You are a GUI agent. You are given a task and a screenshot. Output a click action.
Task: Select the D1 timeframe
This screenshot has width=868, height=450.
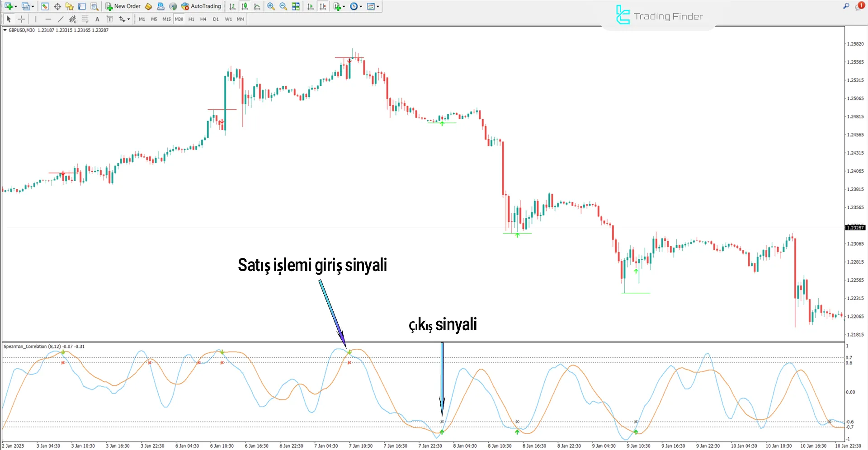point(216,19)
